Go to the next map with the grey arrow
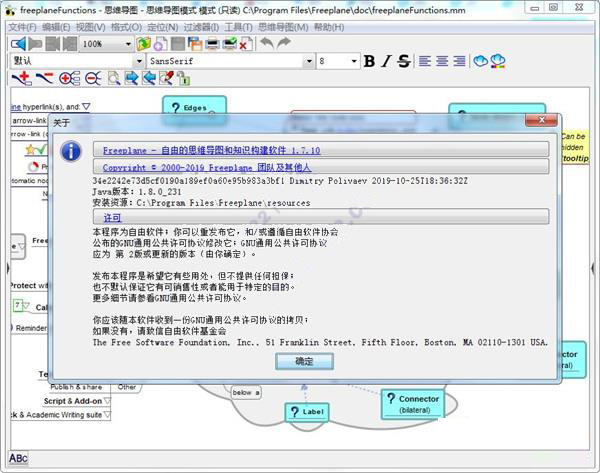 click(x=35, y=44)
